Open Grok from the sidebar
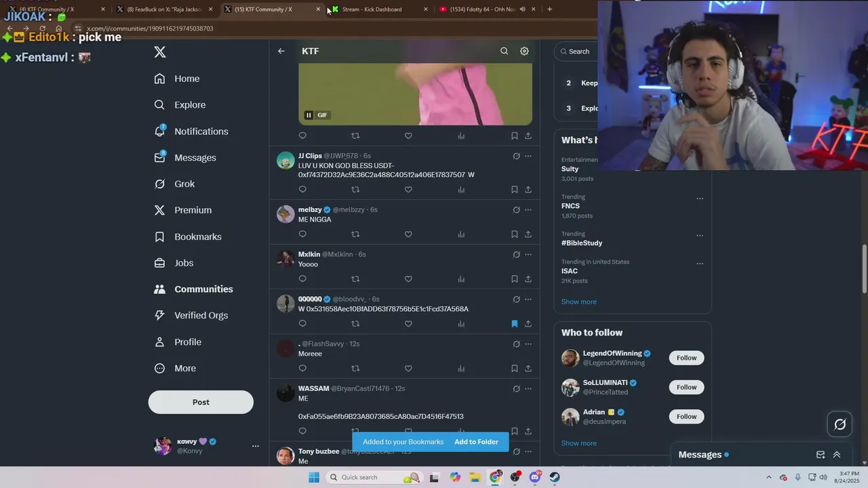 [x=175, y=184]
